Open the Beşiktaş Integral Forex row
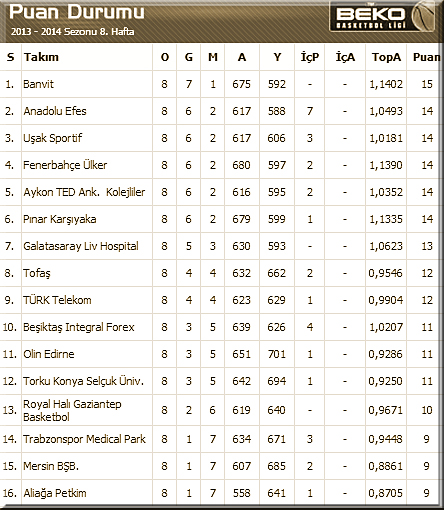This screenshot has width=444, height=510. (219, 327)
